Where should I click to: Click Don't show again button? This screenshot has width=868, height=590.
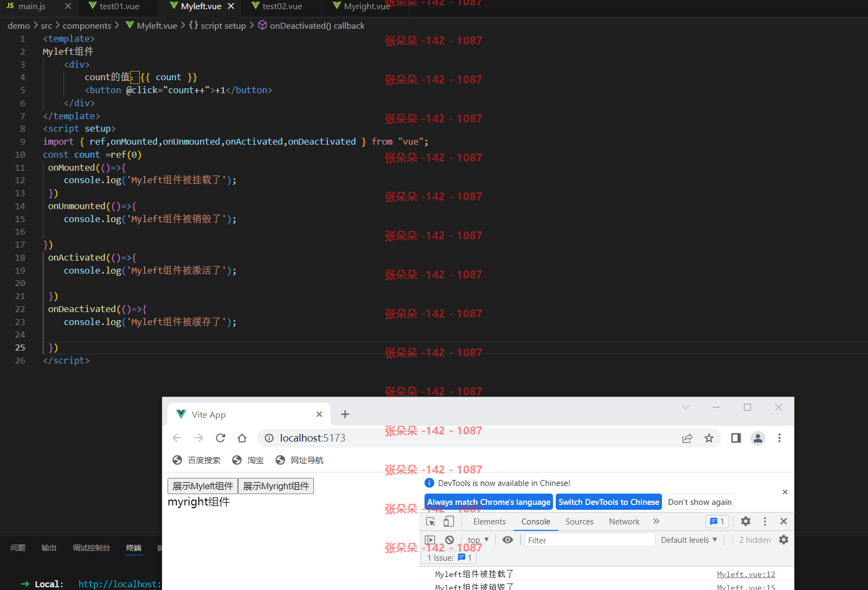(x=699, y=502)
